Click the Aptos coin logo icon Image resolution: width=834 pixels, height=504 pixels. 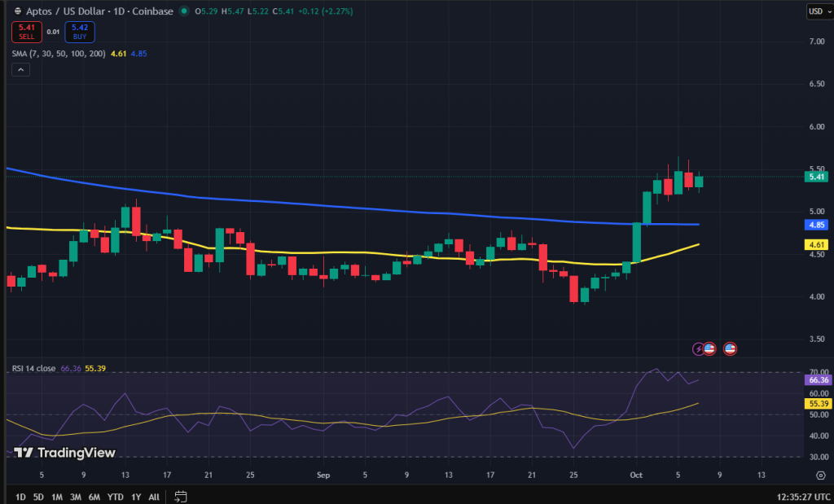click(18, 11)
